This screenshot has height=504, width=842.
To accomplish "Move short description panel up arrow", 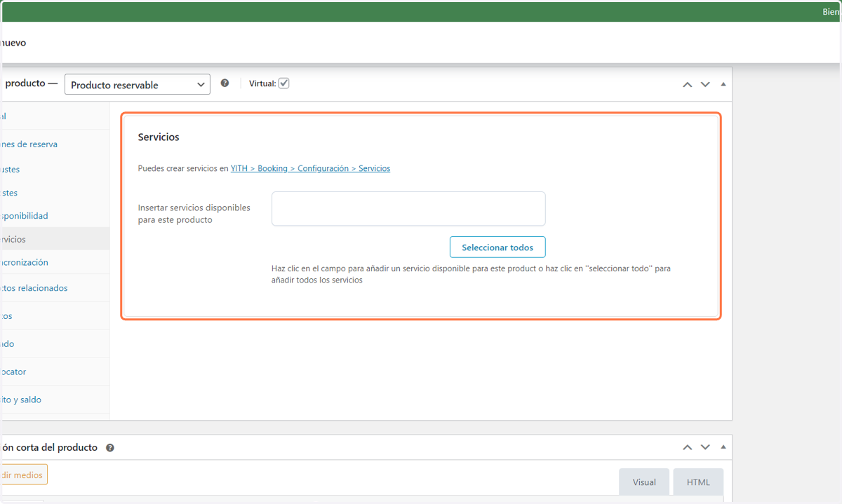I will (687, 447).
